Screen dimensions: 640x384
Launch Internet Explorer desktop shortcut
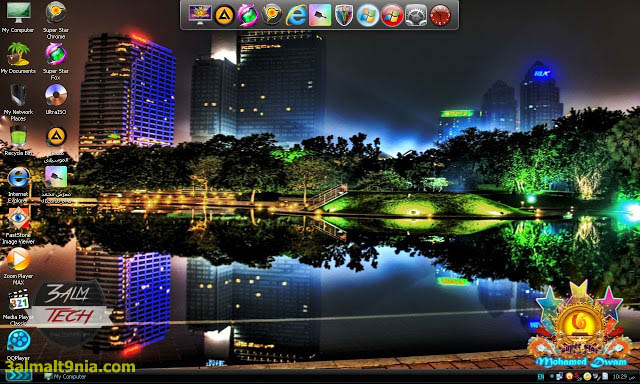tap(18, 185)
